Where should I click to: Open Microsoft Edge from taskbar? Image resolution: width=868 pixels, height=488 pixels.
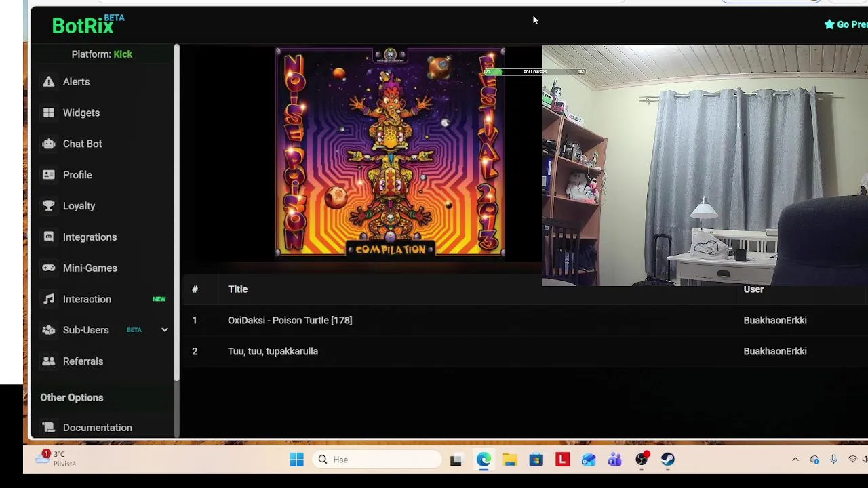point(483,460)
